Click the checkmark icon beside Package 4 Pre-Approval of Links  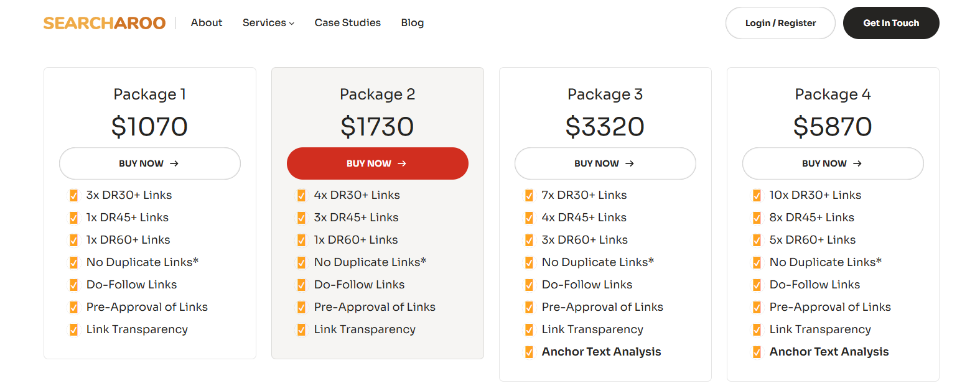757,307
